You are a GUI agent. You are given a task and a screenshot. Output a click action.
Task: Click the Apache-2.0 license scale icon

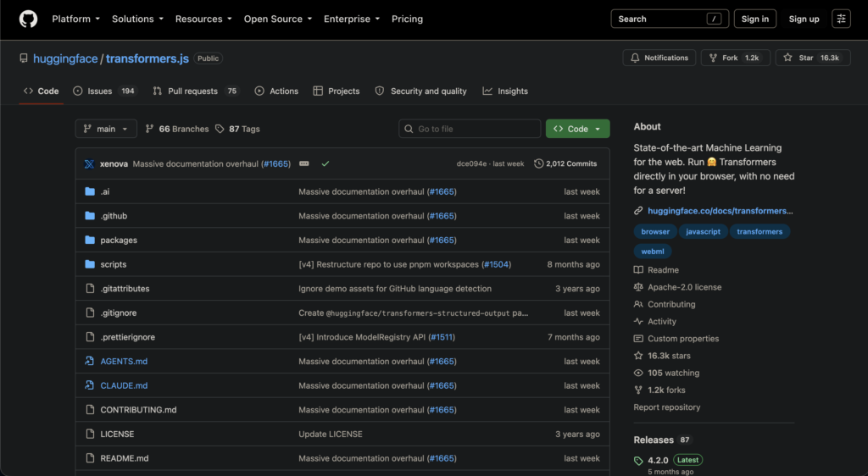pyautogui.click(x=638, y=287)
